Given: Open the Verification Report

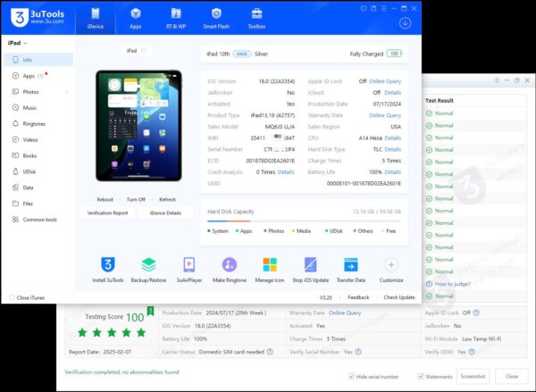Looking at the screenshot, I should coord(107,213).
